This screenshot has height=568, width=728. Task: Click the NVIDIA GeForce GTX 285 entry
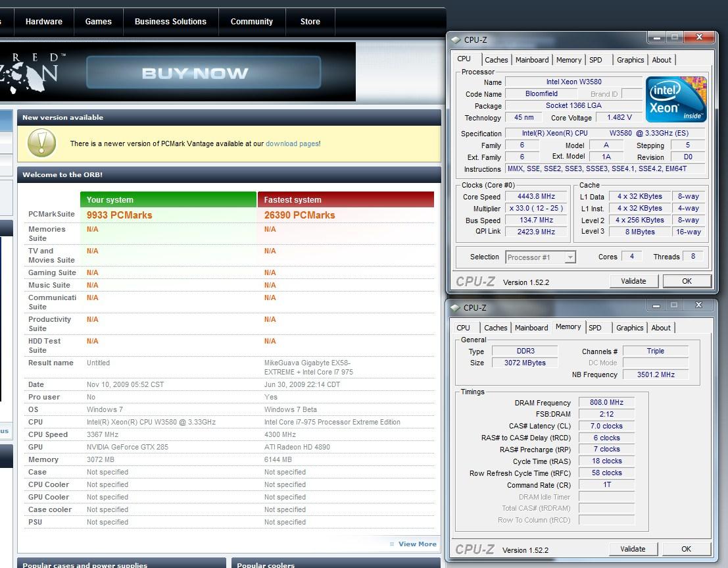point(128,447)
